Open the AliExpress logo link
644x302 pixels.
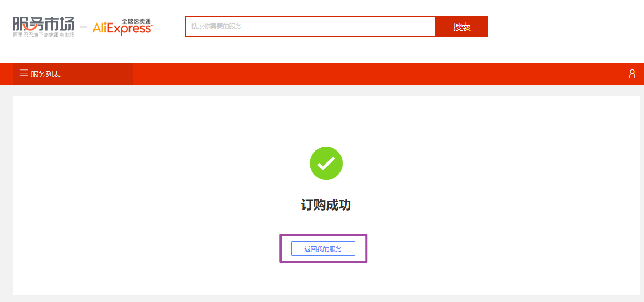122,27
